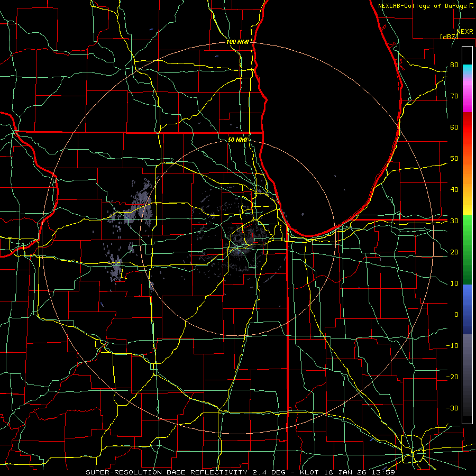This screenshot has height=476, width=476.
Task: Click "SUPER-RESOLUTION BASE REFLECTIVITY" in the caption
Action: coord(167,472)
